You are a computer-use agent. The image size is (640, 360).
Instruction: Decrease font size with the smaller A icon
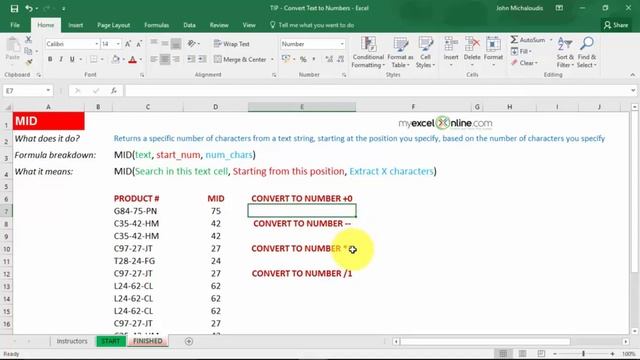click(139, 44)
